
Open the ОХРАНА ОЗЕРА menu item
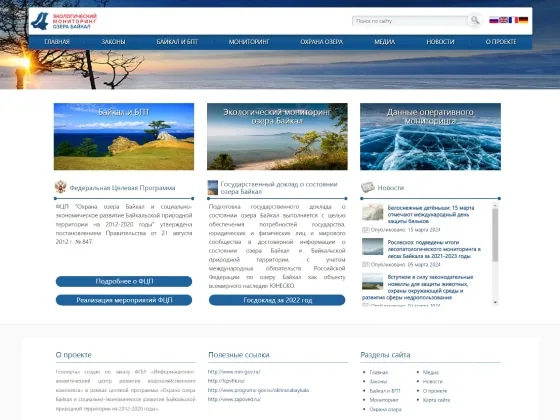[321, 42]
